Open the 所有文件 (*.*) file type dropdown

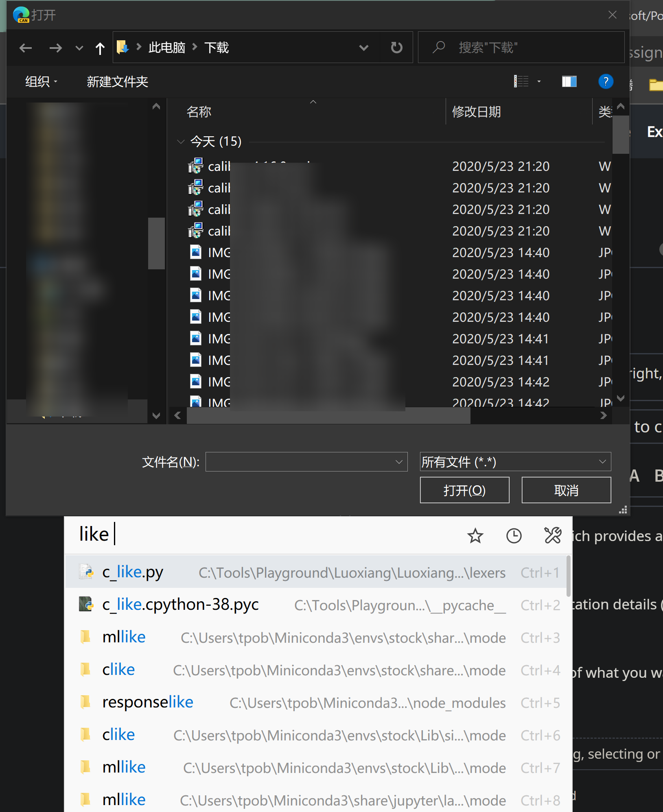pos(515,462)
